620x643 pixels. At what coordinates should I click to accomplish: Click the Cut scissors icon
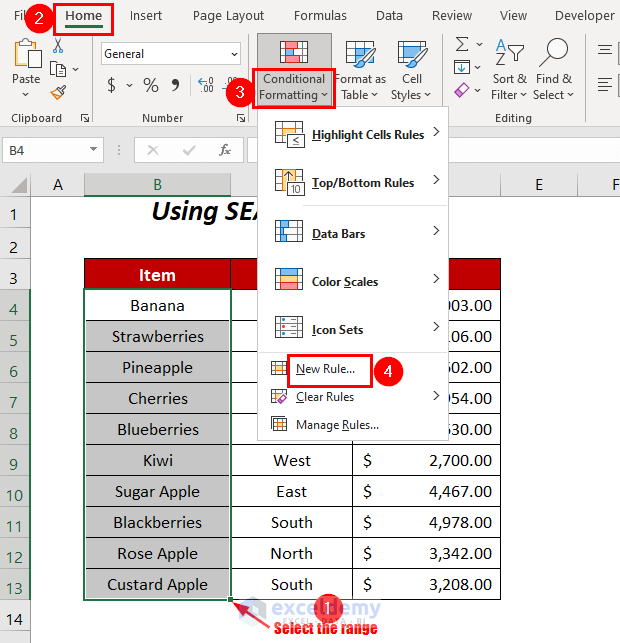(x=58, y=46)
